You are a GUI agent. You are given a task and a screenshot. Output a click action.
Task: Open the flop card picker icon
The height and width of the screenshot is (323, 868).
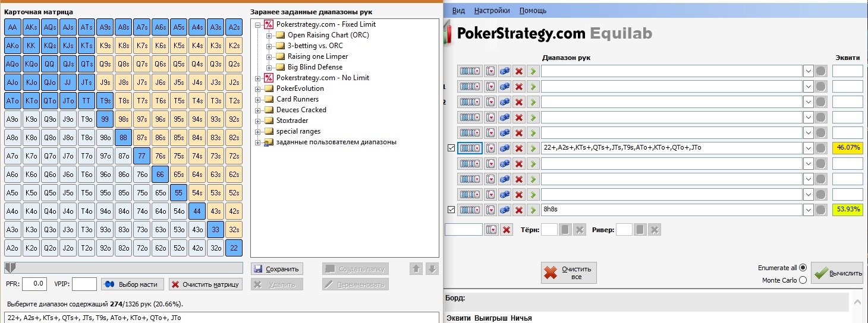pyautogui.click(x=491, y=230)
